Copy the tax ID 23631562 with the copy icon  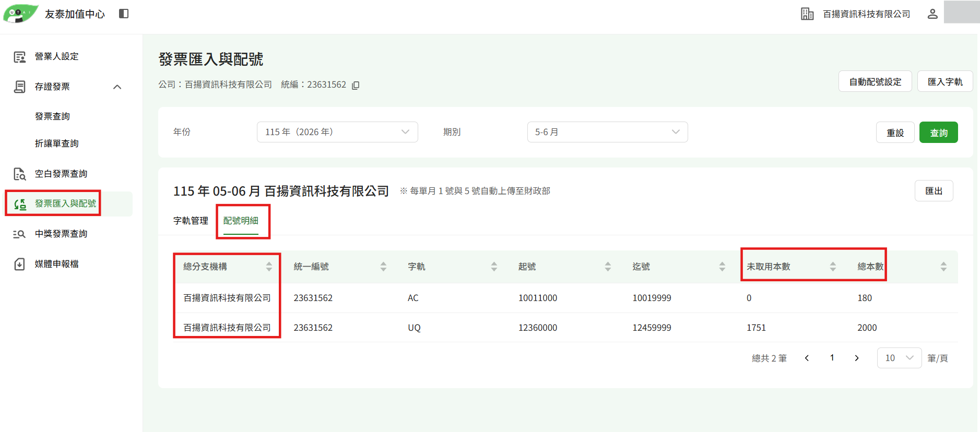pyautogui.click(x=356, y=85)
